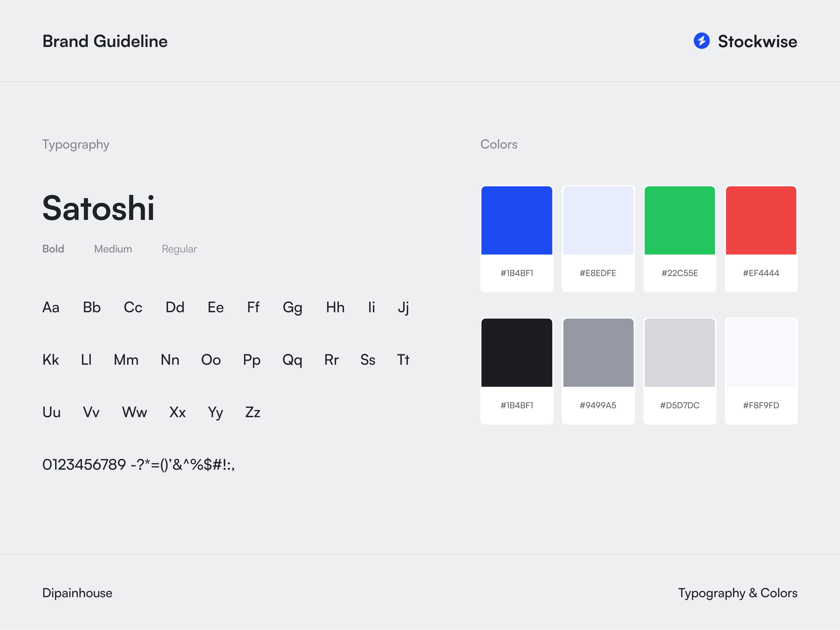
Task: Select the #D5D7DC color swatch
Action: coord(679,352)
